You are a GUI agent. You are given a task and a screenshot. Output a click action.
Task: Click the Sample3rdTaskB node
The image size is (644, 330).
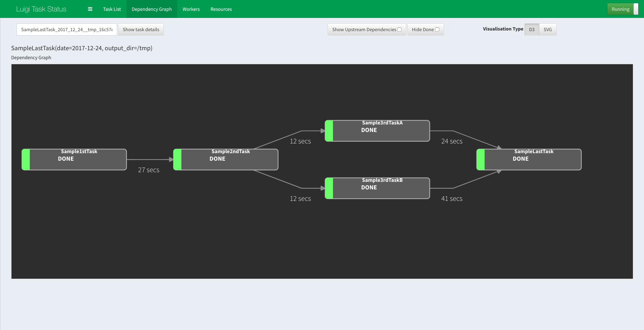tap(377, 188)
